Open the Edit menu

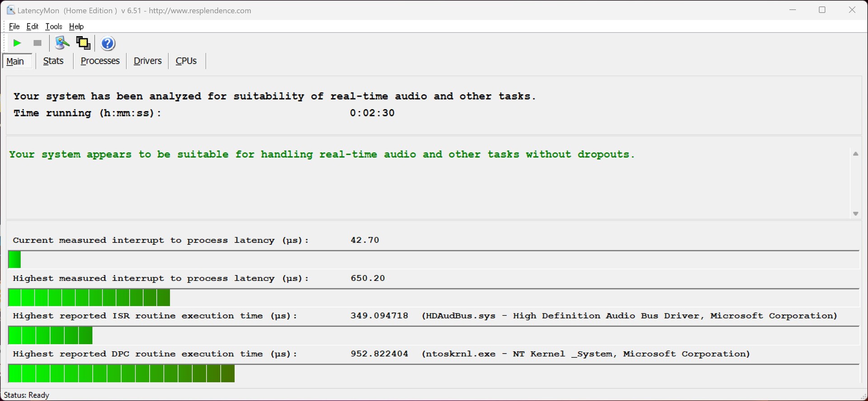pyautogui.click(x=33, y=27)
